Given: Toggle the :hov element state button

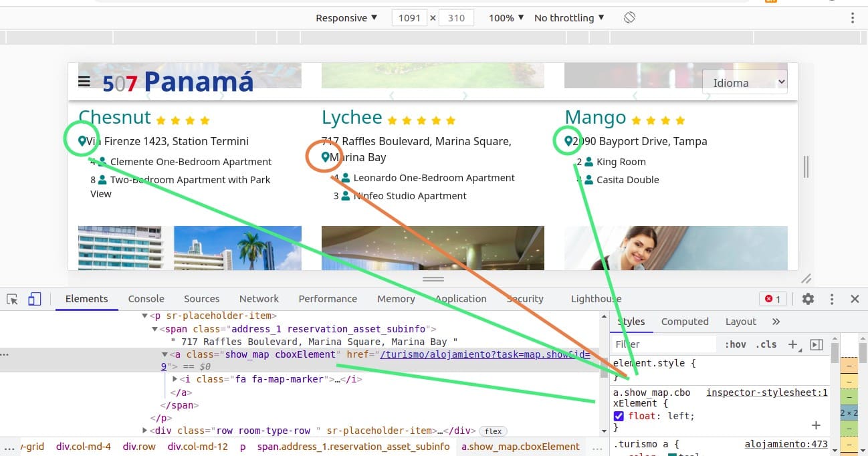Looking at the screenshot, I should pos(735,344).
